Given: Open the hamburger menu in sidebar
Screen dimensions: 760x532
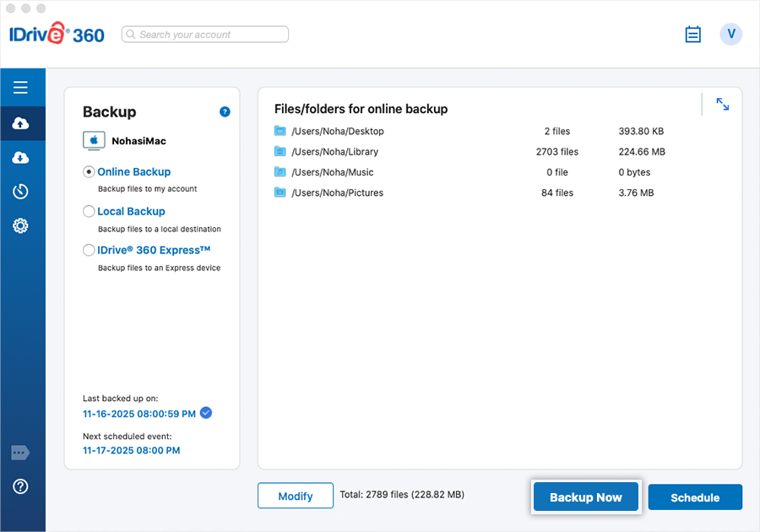Looking at the screenshot, I should coord(21,88).
